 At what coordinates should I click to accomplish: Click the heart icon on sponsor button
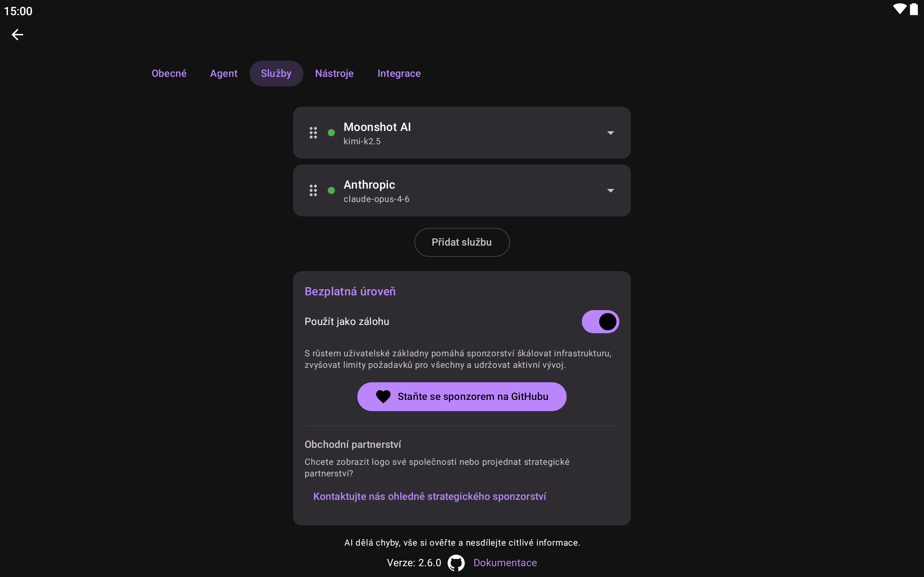click(x=383, y=396)
